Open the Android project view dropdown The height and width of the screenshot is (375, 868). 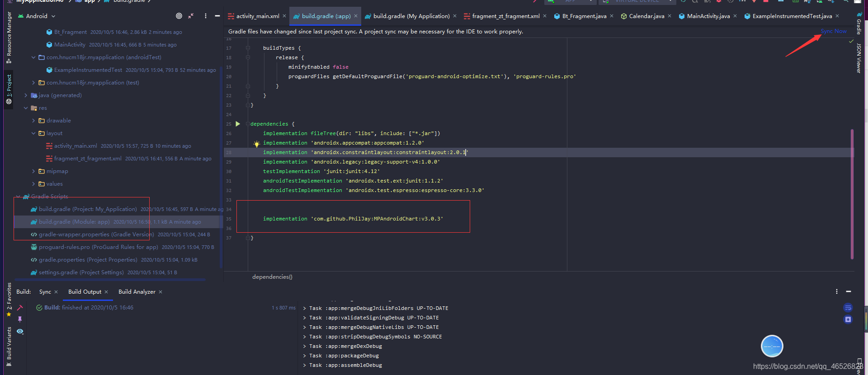(x=37, y=16)
